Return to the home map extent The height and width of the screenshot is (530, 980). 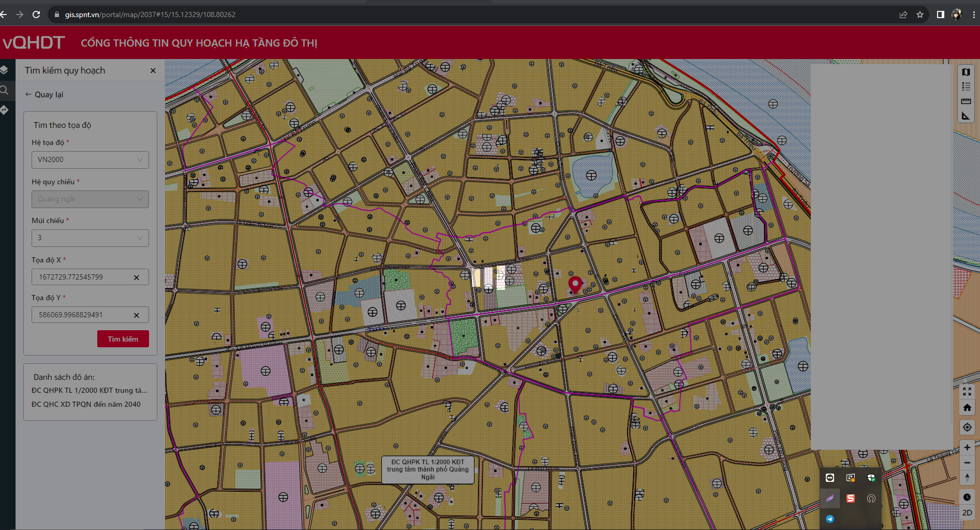(967, 407)
